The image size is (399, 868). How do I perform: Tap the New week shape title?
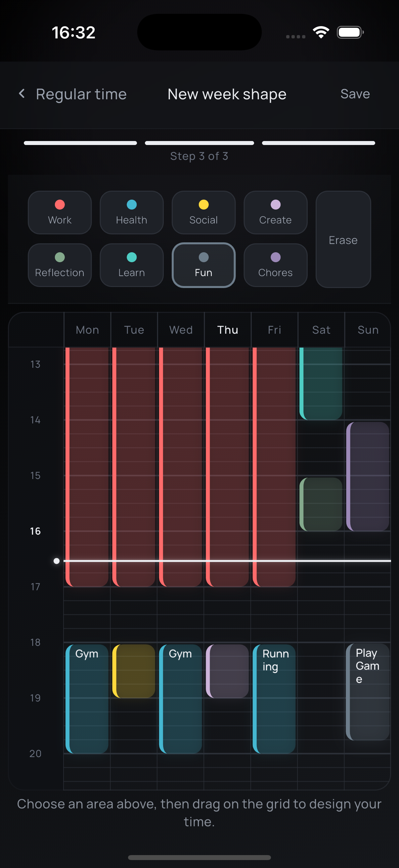(x=227, y=94)
